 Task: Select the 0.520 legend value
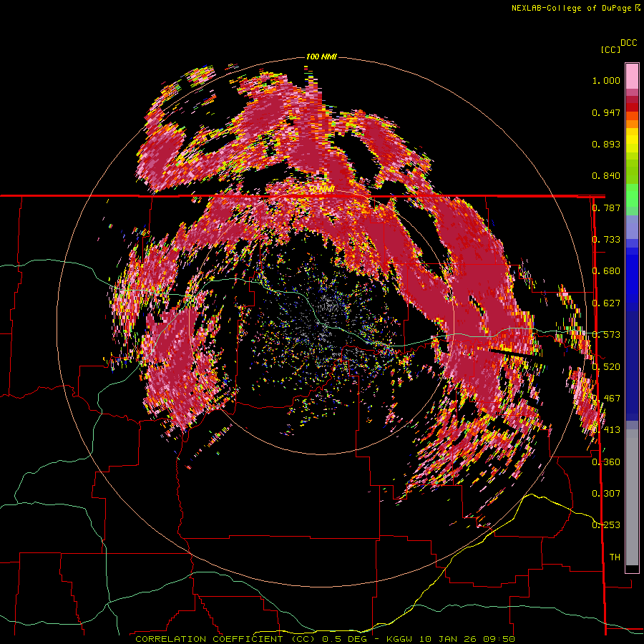point(606,367)
